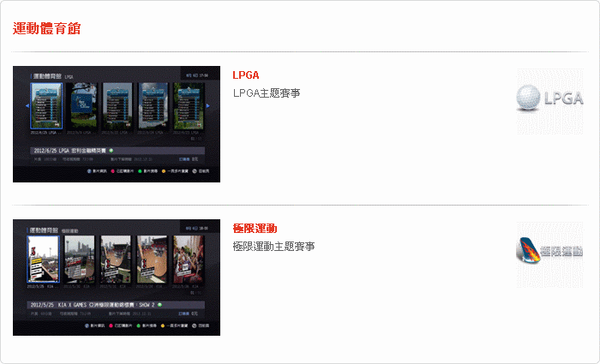Image resolution: width=600 pixels, height=364 pixels.
Task: Click the 2012/6/25 LPGA title bar
Action: point(117,151)
